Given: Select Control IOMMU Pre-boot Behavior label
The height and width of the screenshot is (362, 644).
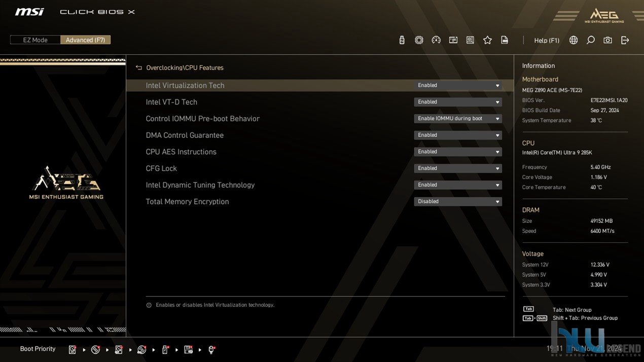Looking at the screenshot, I should (203, 119).
